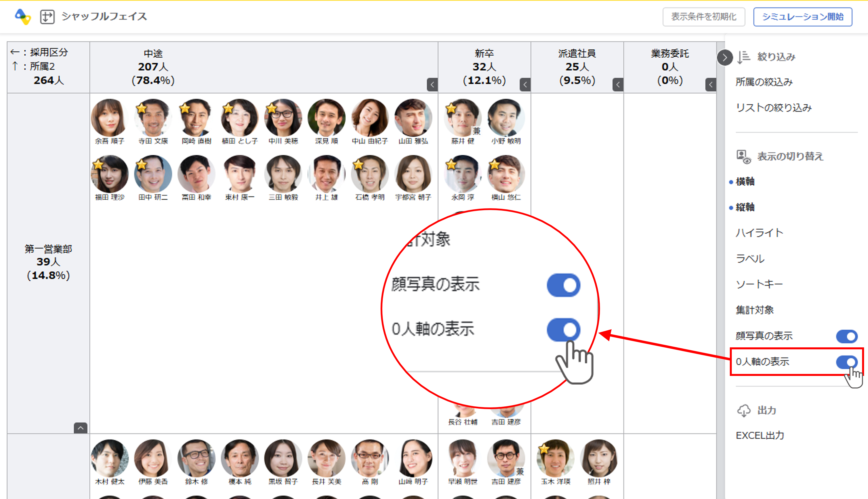This screenshot has height=499, width=868.
Task: Start simulation with シミュレーション開始 button
Action: pyautogui.click(x=802, y=17)
